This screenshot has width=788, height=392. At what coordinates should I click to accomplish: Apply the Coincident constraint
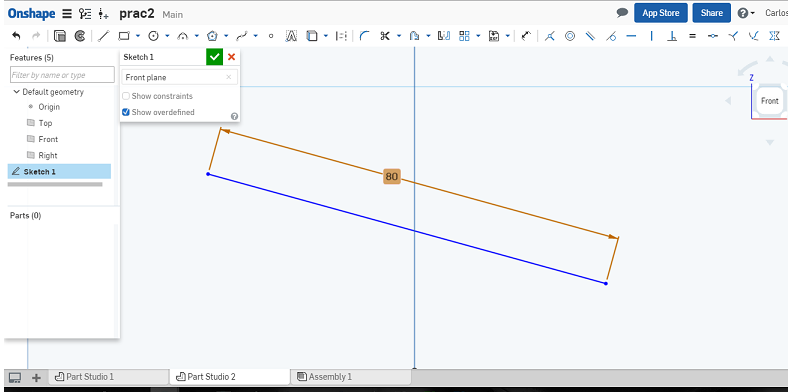[549, 36]
